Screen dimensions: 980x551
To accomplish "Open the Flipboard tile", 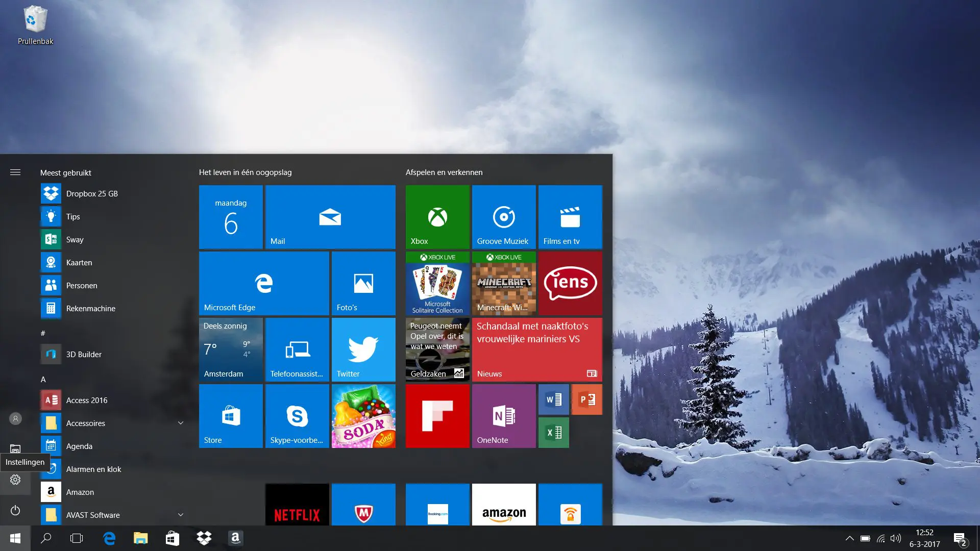I will [437, 416].
